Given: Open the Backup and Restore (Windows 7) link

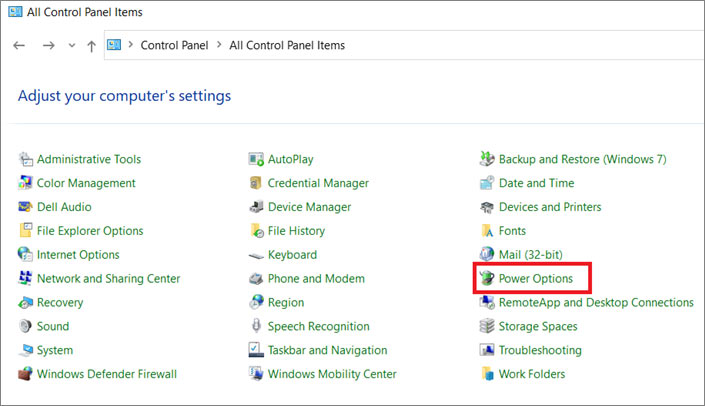Looking at the screenshot, I should click(583, 159).
